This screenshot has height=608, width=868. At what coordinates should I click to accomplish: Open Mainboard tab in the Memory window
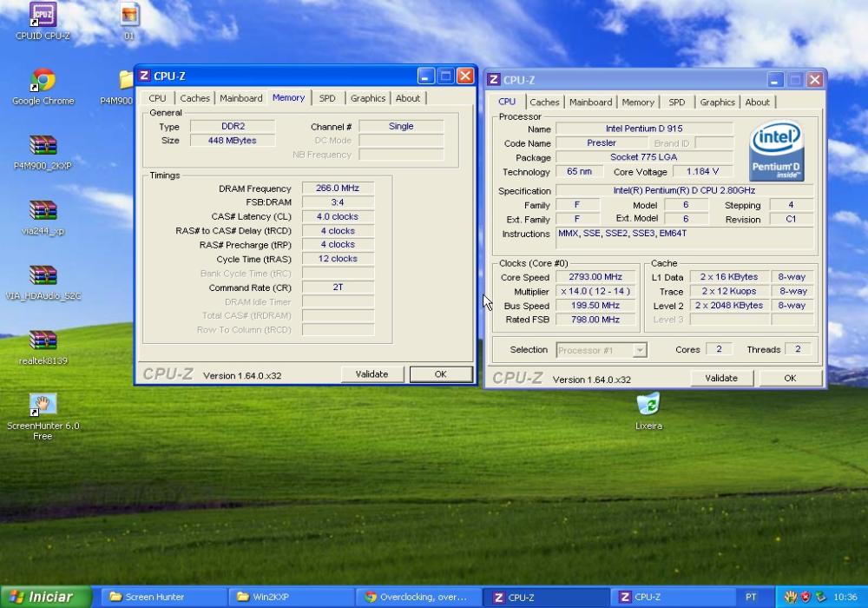(x=240, y=98)
